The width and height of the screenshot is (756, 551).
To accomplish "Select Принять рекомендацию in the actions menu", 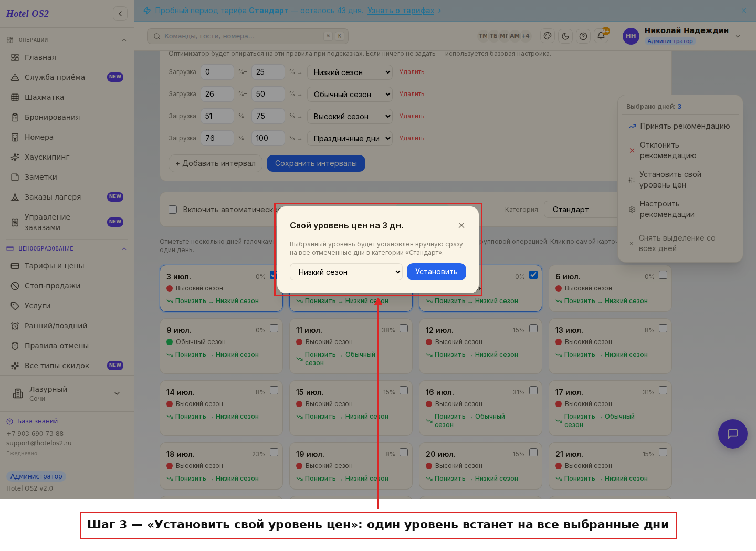I will [x=680, y=126].
